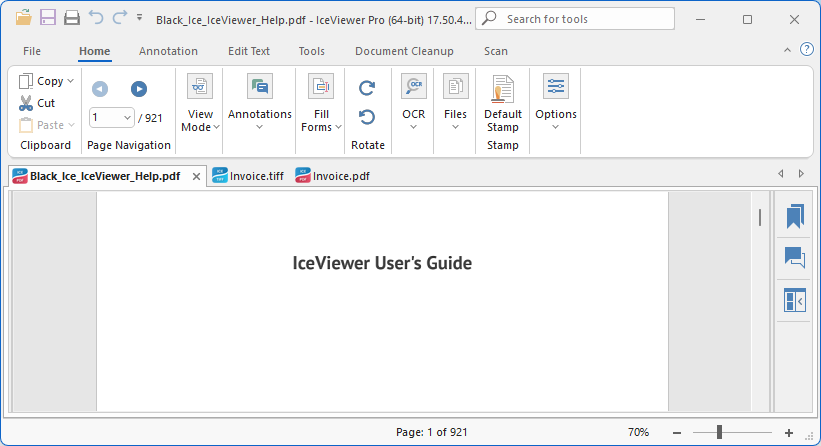Switch to the Edit Text tab
The image size is (821, 446).
[249, 51]
